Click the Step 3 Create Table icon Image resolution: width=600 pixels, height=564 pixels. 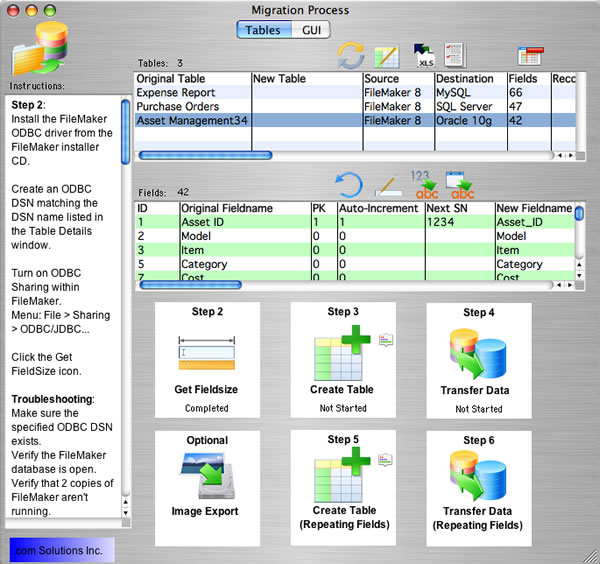(342, 353)
